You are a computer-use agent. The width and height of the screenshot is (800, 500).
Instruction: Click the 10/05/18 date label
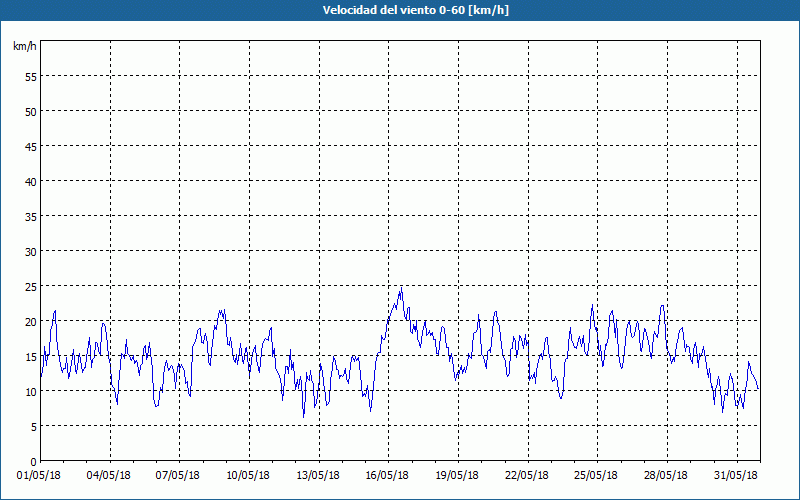248,475
